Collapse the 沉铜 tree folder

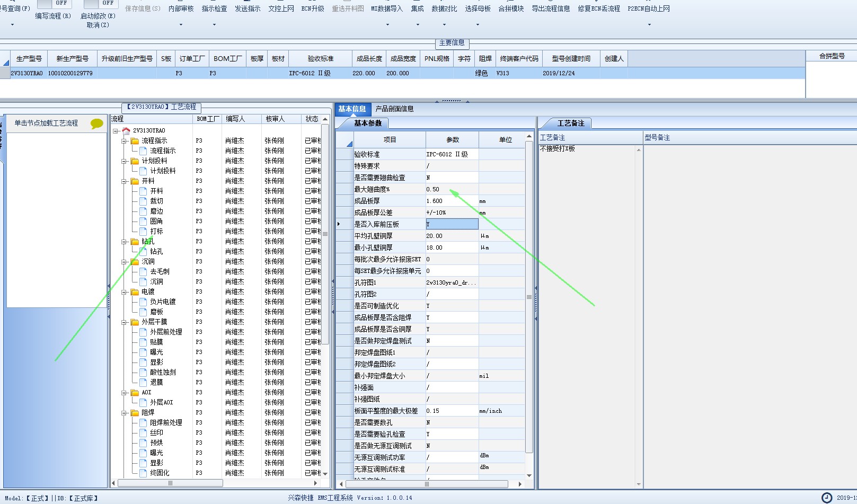pyautogui.click(x=124, y=261)
